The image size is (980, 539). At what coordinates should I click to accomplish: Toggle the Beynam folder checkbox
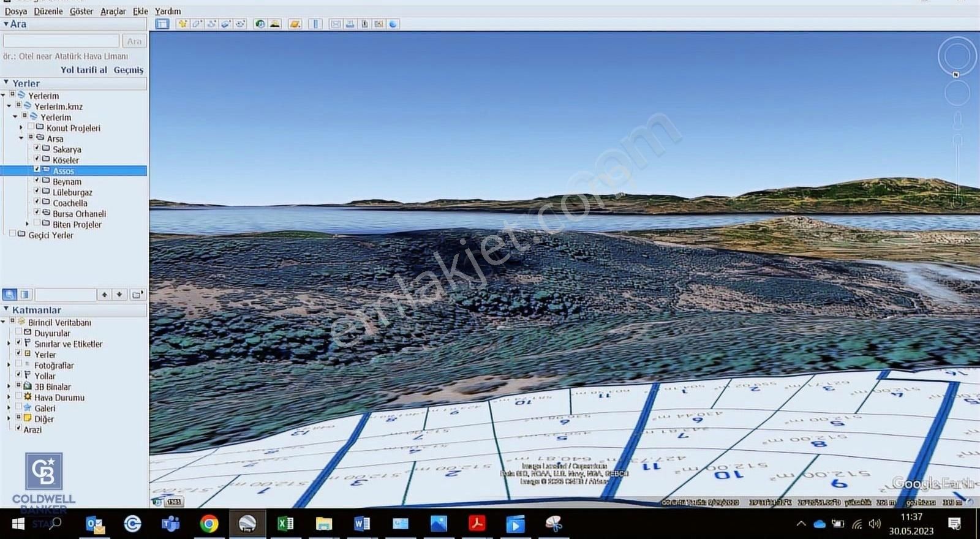click(x=37, y=180)
